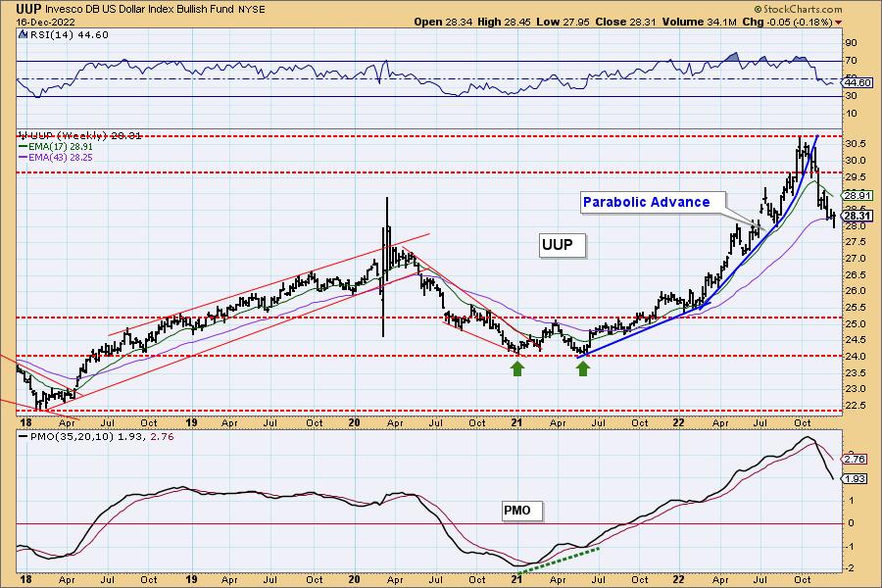
Task: Click the 70 level on the RSI axis
Action: pyautogui.click(x=851, y=60)
